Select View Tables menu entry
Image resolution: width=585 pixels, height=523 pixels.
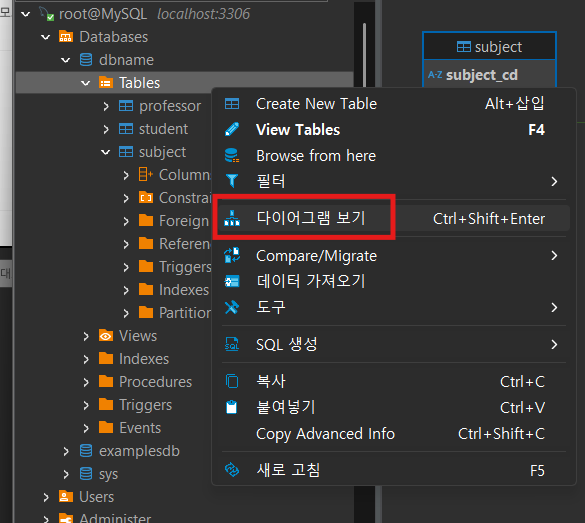[x=394, y=129]
